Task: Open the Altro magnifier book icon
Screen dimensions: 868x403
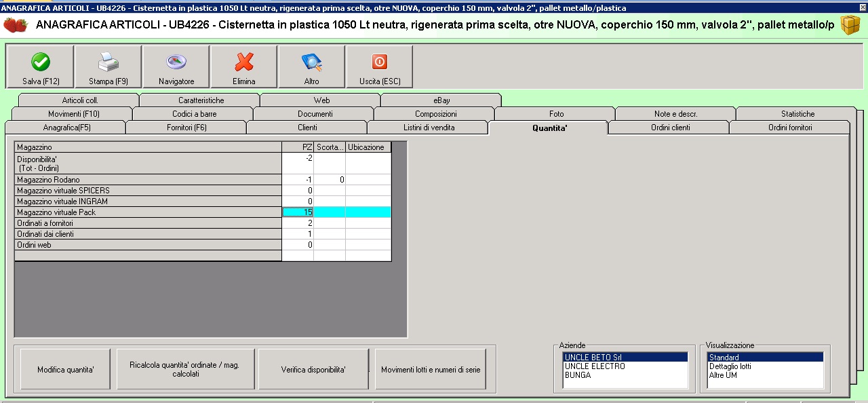Action: click(312, 62)
